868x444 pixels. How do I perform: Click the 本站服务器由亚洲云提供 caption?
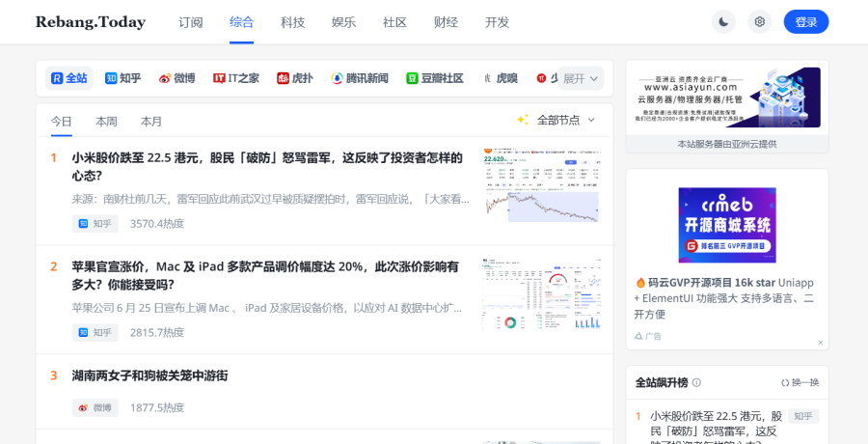coord(727,144)
